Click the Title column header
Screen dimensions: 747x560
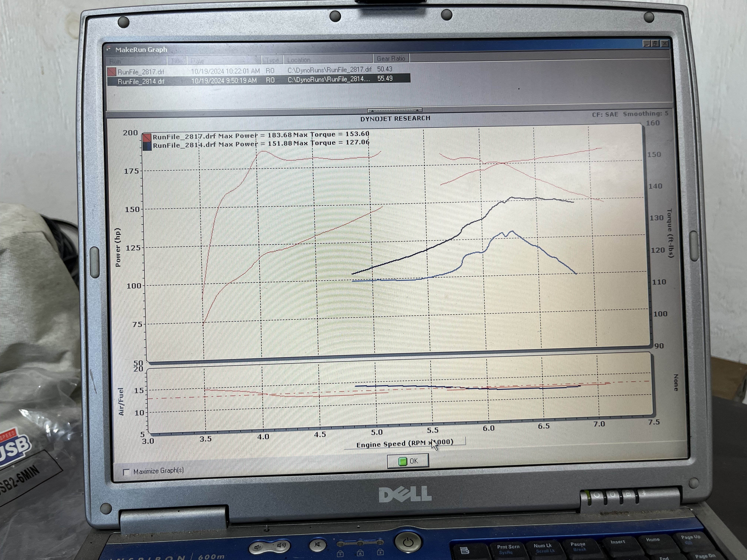coord(177,61)
